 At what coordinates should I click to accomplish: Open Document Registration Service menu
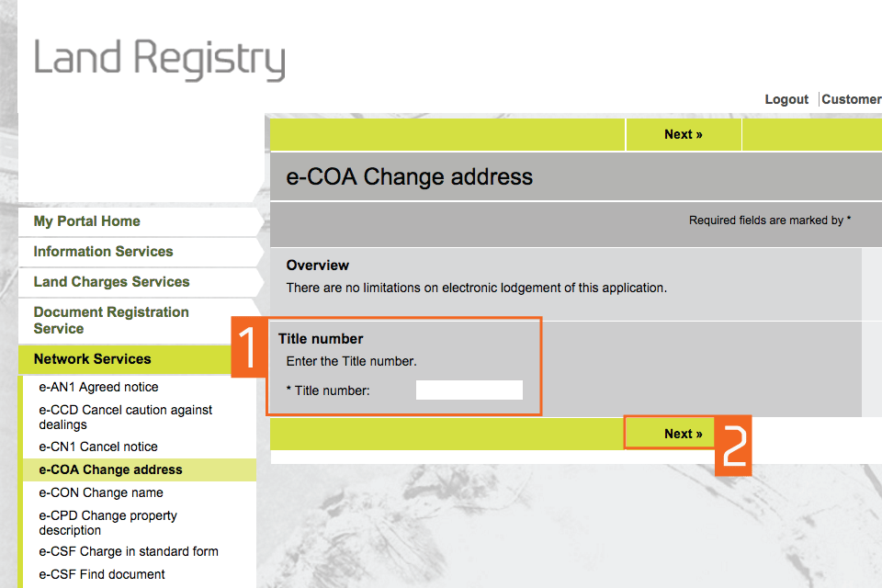pyautogui.click(x=111, y=320)
